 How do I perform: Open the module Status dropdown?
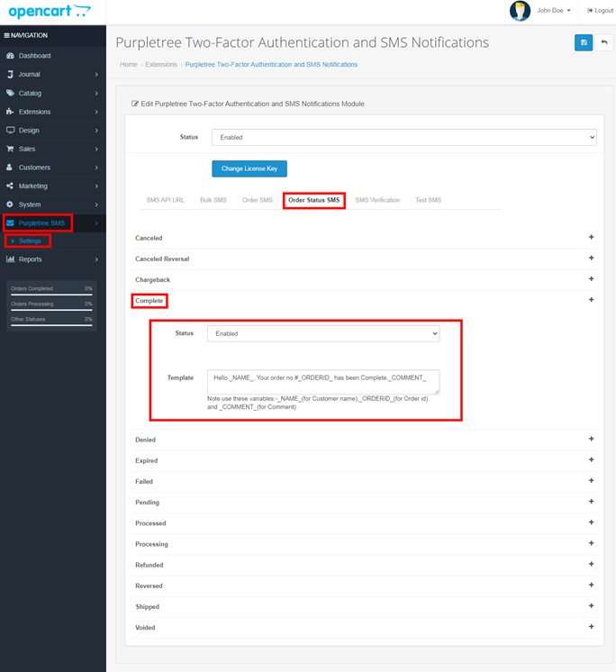[x=404, y=137]
